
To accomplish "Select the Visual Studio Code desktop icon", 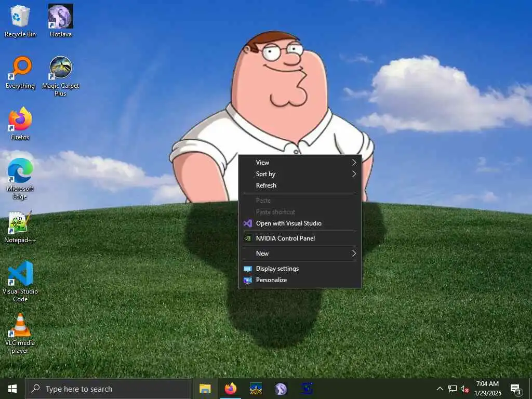I will point(20,282).
